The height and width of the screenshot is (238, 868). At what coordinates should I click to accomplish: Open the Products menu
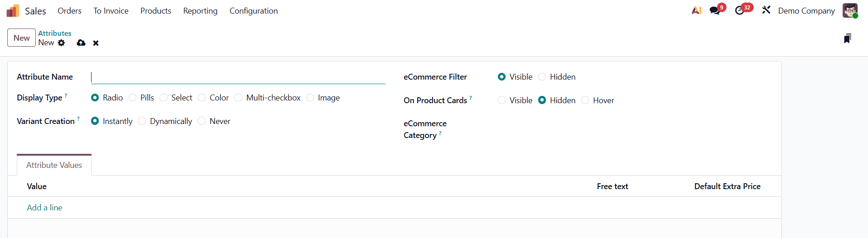coord(156,11)
